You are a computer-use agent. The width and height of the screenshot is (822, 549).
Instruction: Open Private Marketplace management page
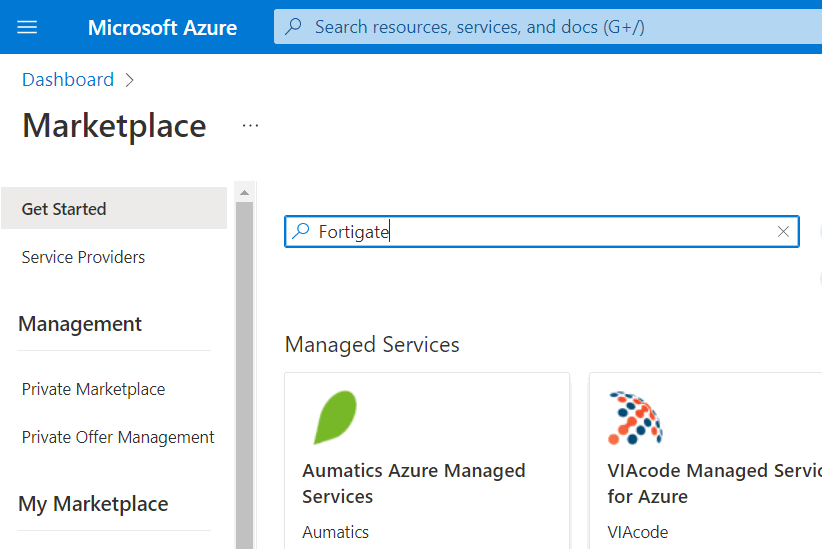coord(93,389)
